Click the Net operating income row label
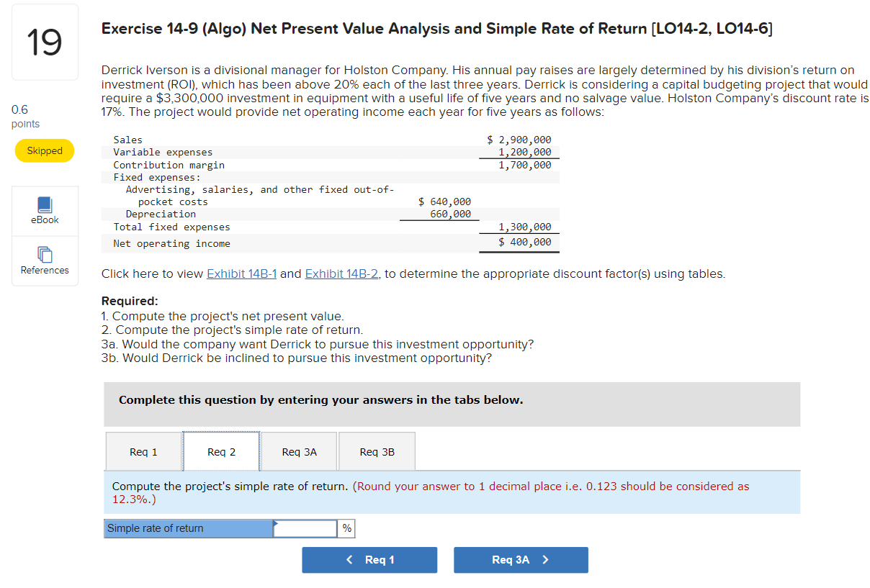 tap(171, 244)
